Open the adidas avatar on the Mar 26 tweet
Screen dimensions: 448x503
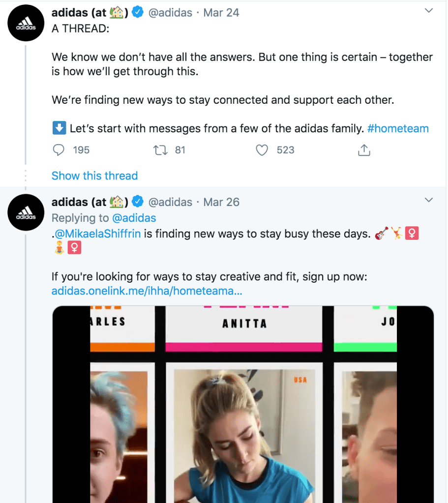[x=26, y=213]
